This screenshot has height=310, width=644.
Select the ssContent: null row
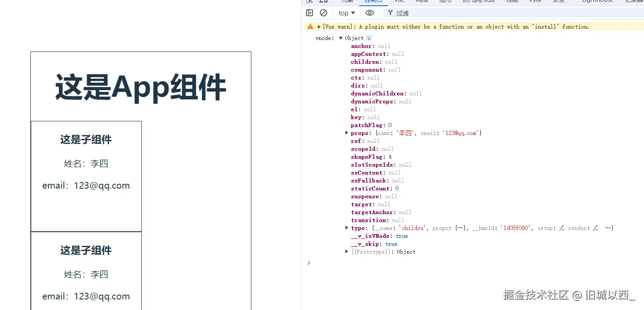(x=376, y=173)
